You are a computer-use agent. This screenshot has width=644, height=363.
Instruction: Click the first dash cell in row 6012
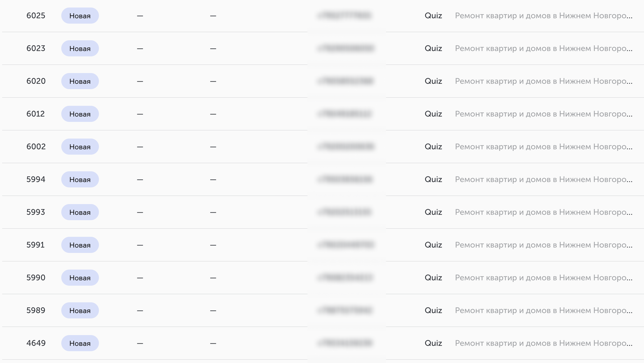[x=140, y=114]
